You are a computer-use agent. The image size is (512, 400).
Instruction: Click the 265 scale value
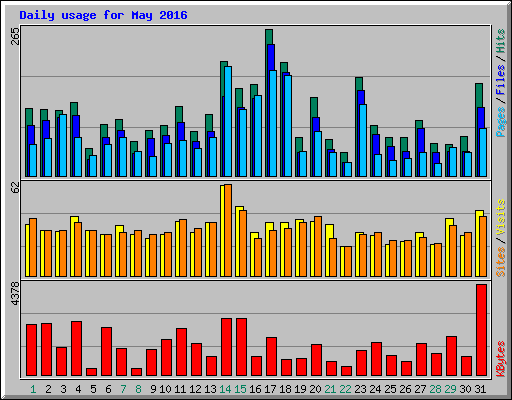(x=15, y=36)
